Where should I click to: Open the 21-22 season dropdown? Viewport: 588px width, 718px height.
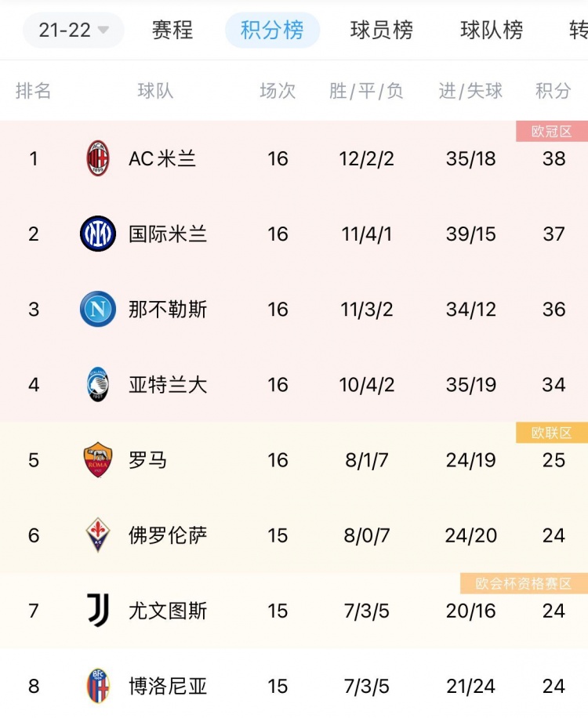73,31
